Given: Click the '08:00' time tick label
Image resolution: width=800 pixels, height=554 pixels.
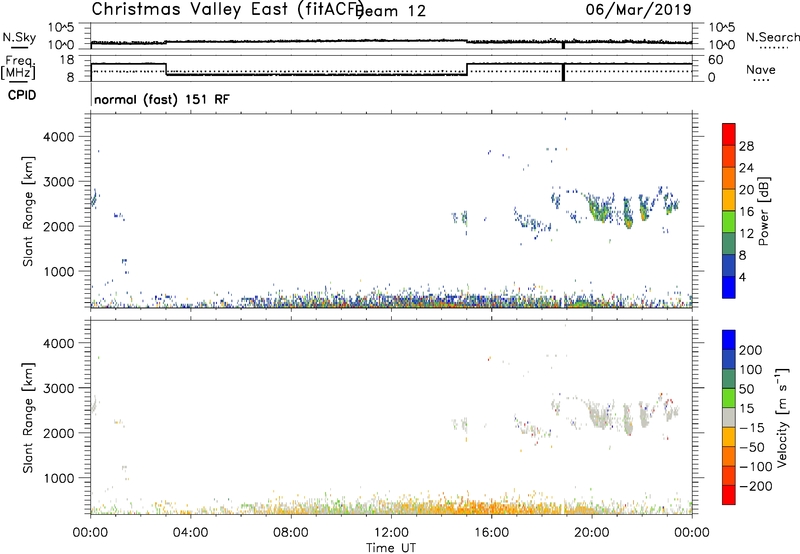Looking at the screenshot, I should 291,533.
